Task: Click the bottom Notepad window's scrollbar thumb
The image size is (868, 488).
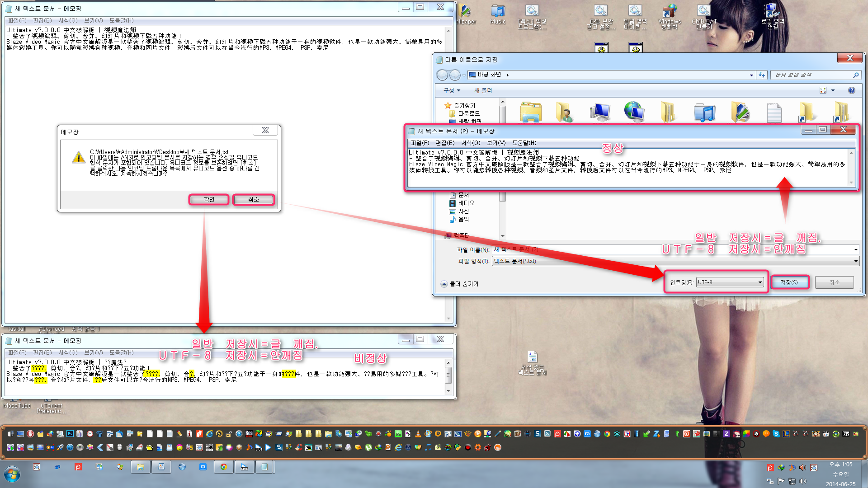Action: coord(448,375)
